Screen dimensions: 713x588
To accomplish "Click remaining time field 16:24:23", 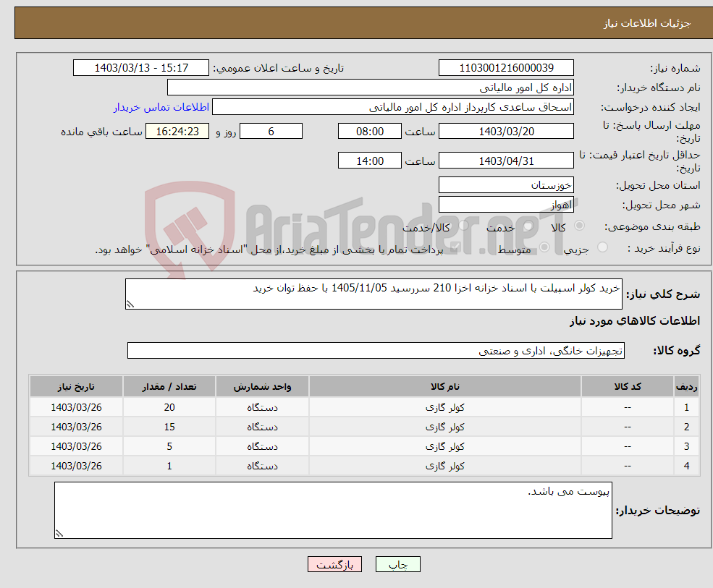I will (x=177, y=132).
